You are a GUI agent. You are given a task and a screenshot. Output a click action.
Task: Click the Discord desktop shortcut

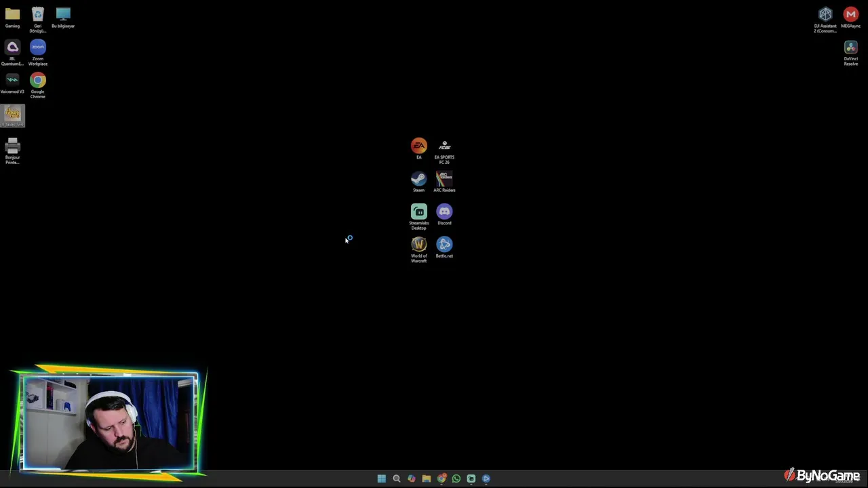pyautogui.click(x=444, y=215)
